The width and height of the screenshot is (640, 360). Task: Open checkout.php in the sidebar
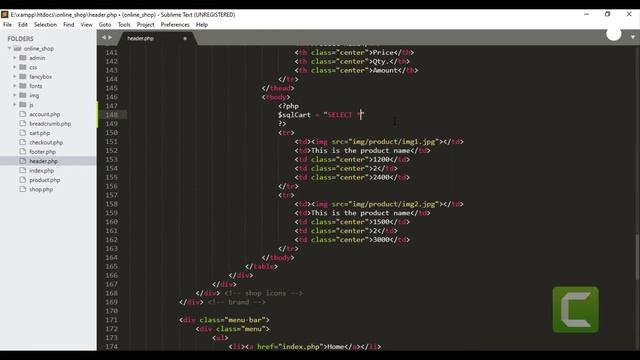[x=46, y=142]
